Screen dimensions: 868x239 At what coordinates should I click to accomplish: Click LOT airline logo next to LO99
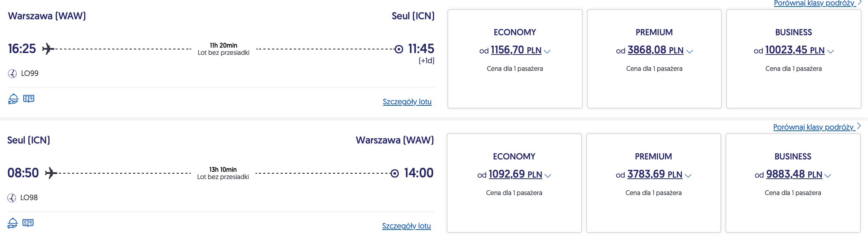pos(12,74)
